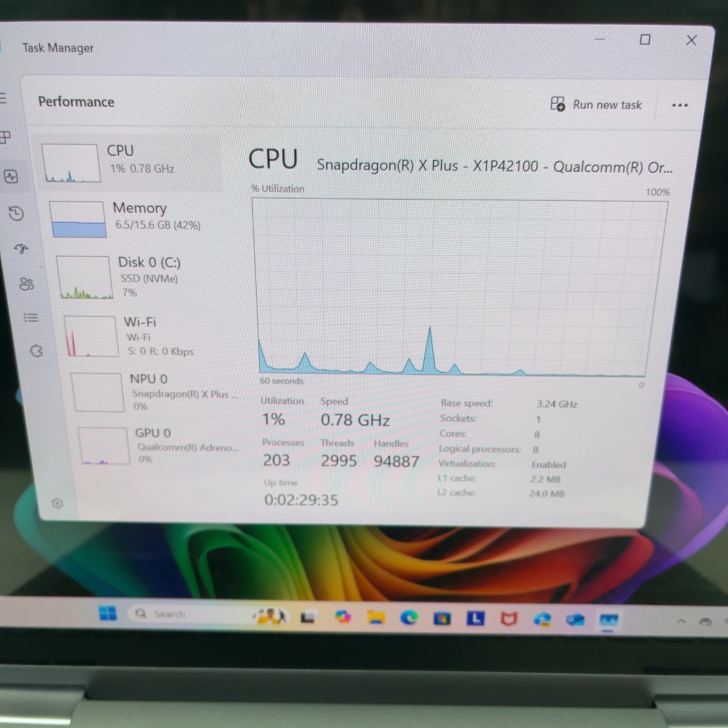Viewport: 728px width, 728px height.
Task: Click the 2995 threads value
Action: pyautogui.click(x=339, y=461)
